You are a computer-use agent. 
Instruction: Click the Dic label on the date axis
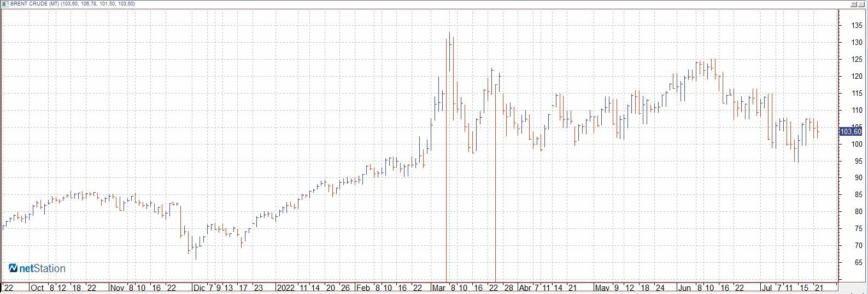(200, 287)
